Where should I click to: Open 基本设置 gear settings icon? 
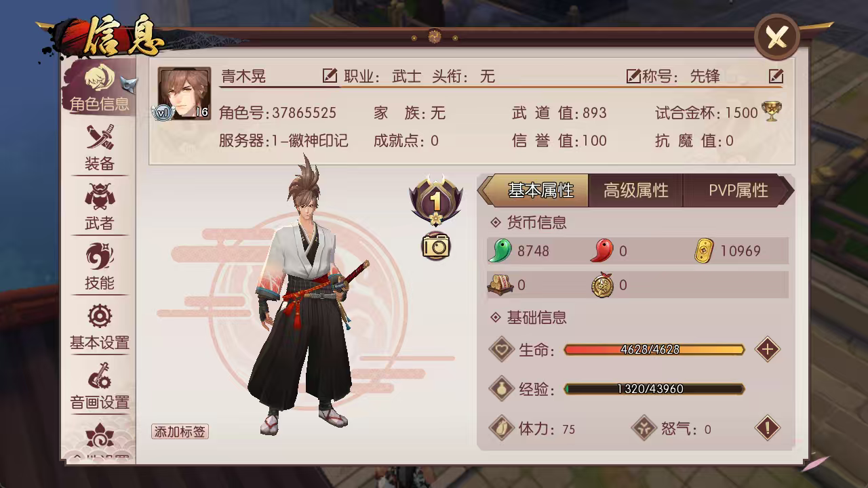[x=99, y=327]
